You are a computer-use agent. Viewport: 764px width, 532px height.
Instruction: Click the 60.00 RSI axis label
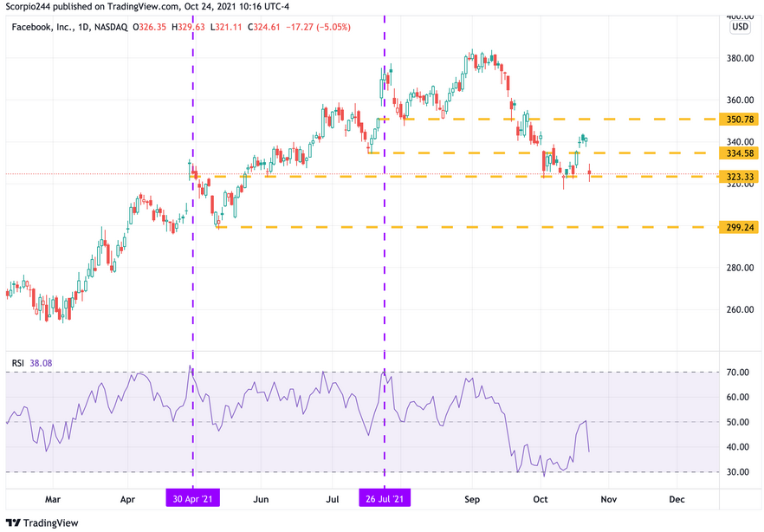[738, 398]
